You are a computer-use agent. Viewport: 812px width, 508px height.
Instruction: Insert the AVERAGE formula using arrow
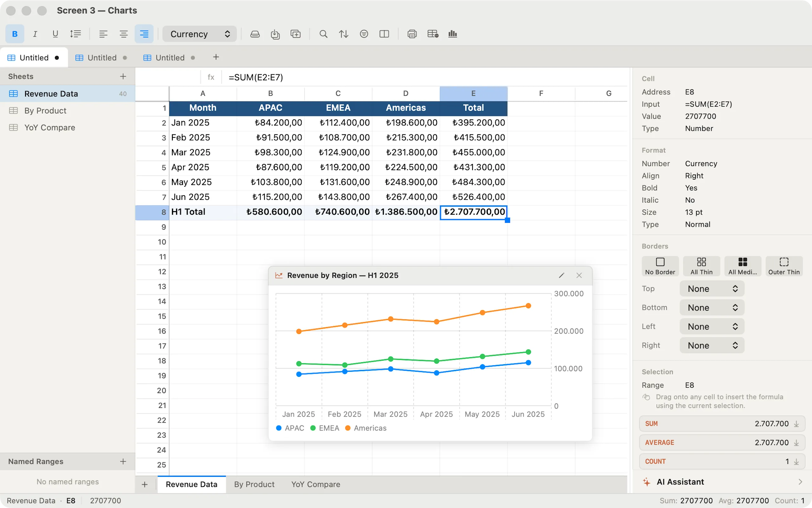(x=796, y=443)
